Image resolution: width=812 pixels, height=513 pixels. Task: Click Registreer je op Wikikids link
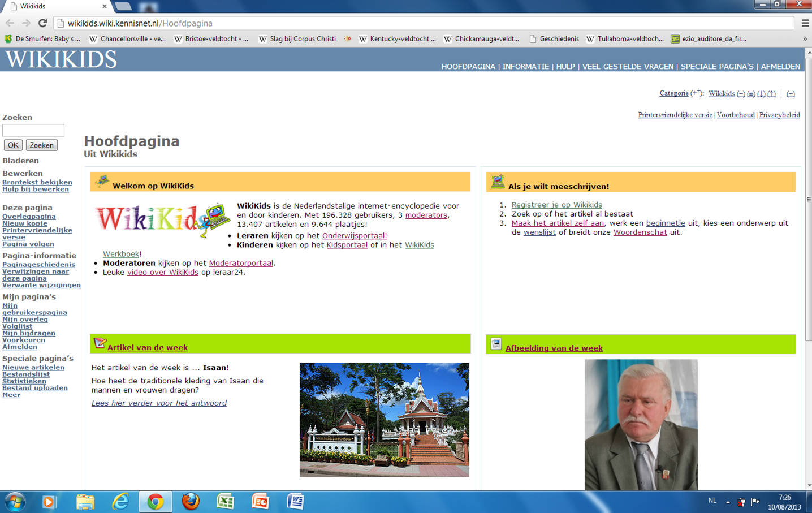pyautogui.click(x=556, y=205)
